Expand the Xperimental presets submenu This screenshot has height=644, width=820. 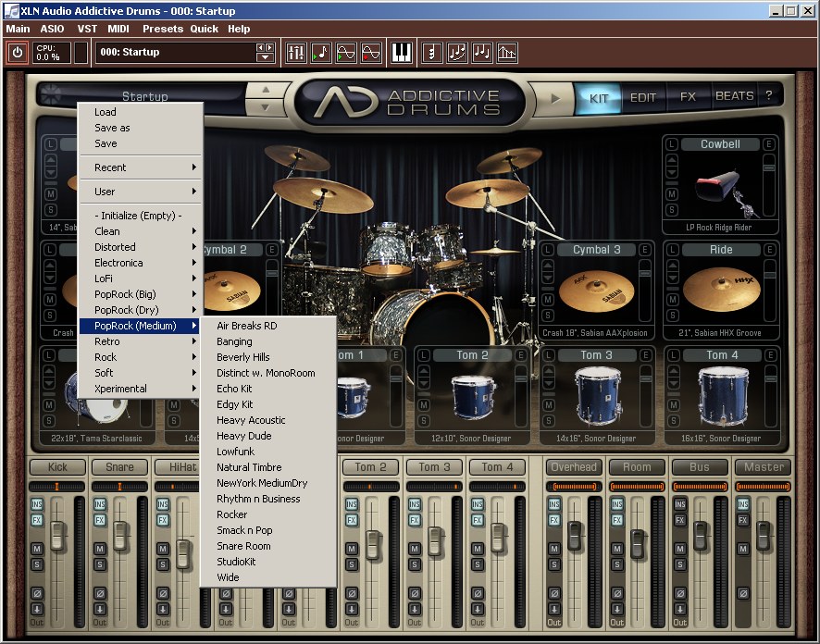[x=140, y=389]
